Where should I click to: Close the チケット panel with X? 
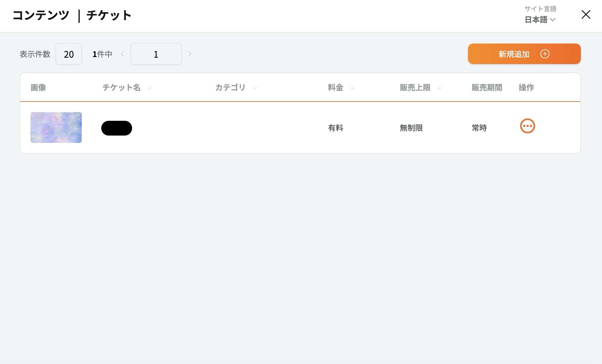pos(586,14)
